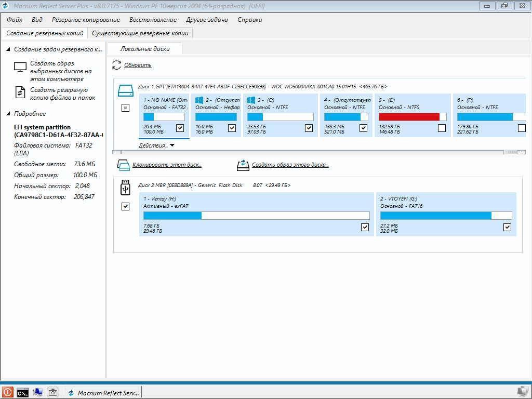
Task: Open the network computers icon in the taskbar
Action: 37,393
